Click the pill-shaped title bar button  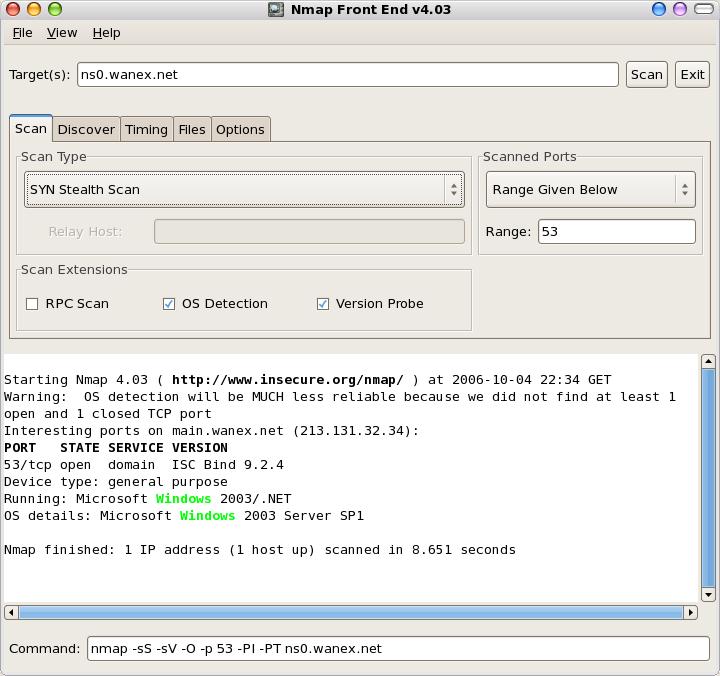coord(703,9)
